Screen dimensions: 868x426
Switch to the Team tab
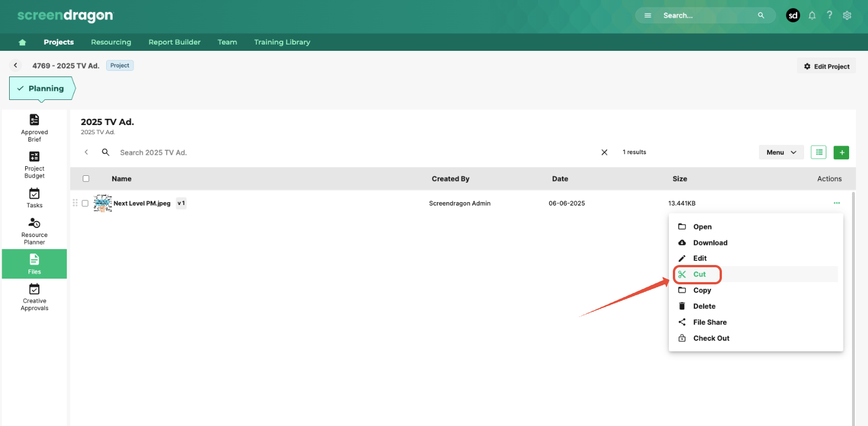click(227, 42)
